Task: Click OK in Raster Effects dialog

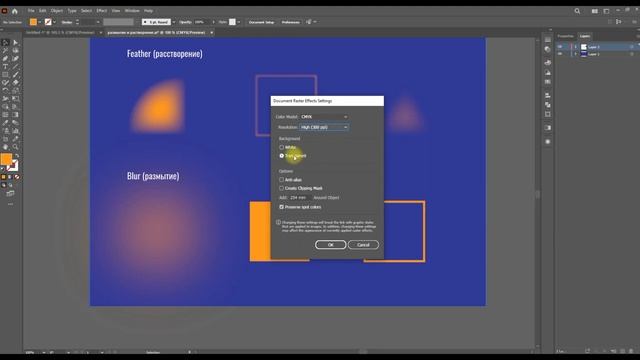Action: [x=331, y=245]
